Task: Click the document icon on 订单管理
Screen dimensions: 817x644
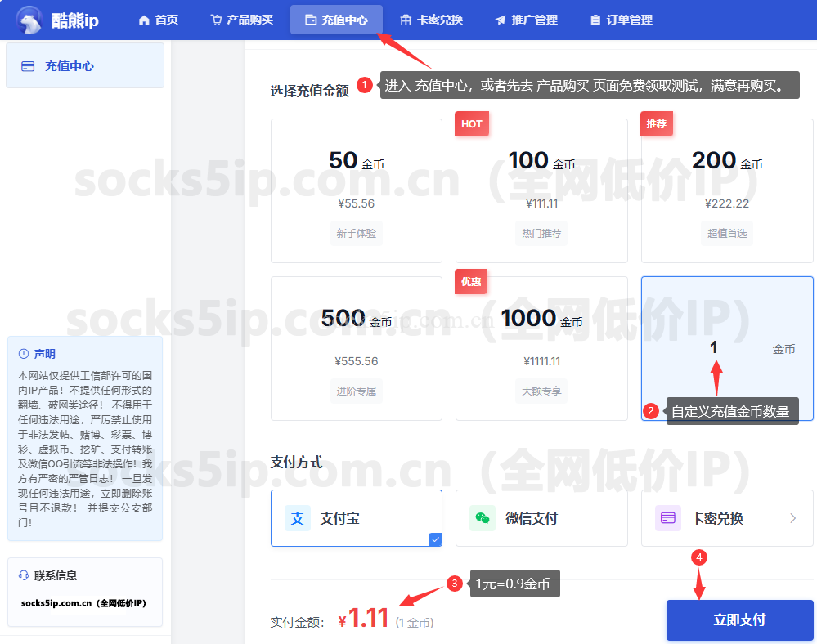Action: (x=597, y=20)
